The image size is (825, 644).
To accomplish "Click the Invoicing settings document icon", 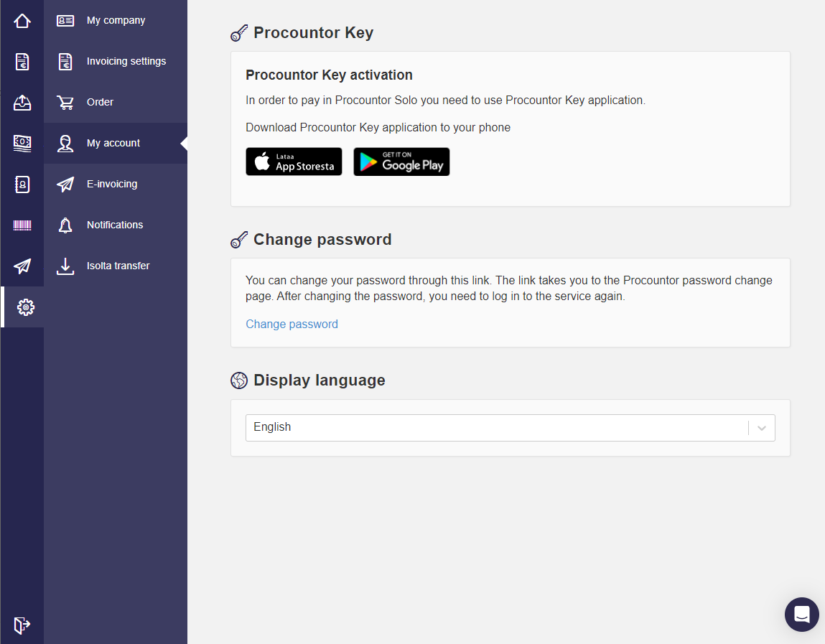I will [x=65, y=62].
